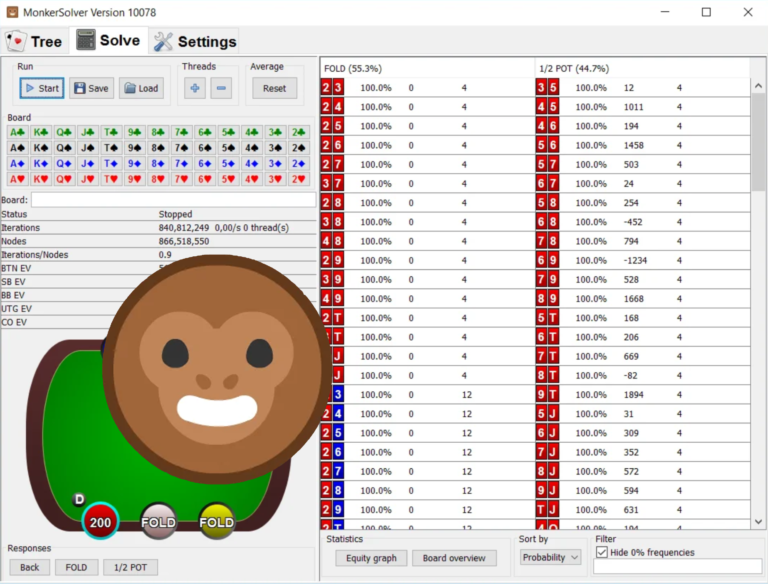This screenshot has height=584, width=768.
Task: Reset the average
Action: pos(274,88)
